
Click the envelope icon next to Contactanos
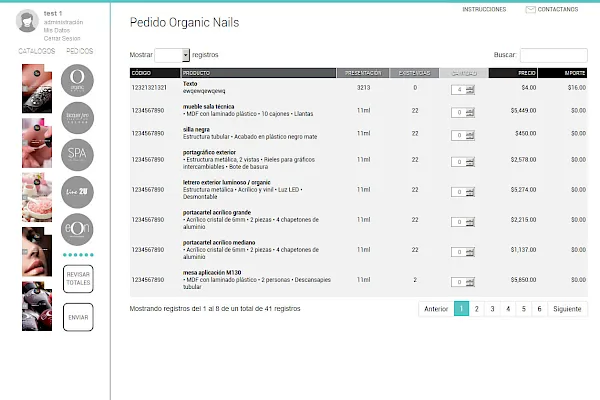[530, 10]
